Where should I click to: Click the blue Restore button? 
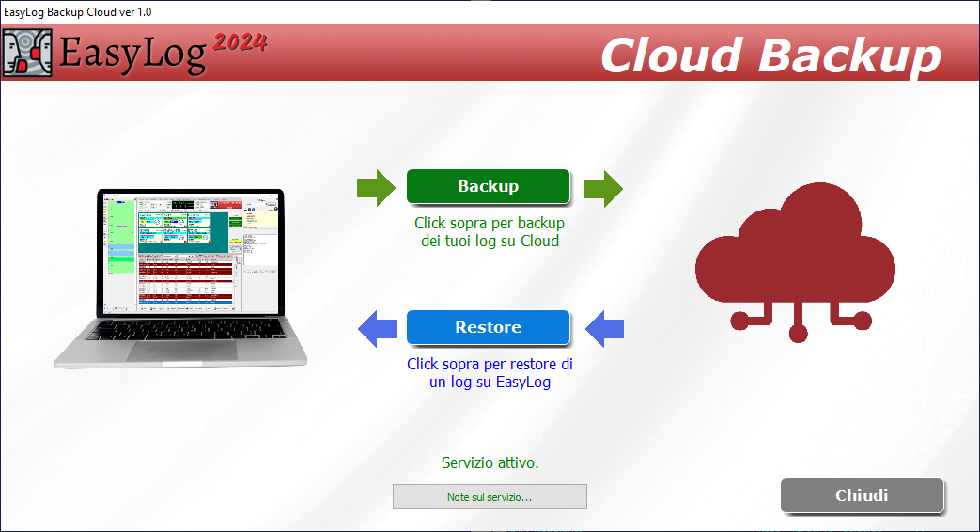pyautogui.click(x=489, y=328)
